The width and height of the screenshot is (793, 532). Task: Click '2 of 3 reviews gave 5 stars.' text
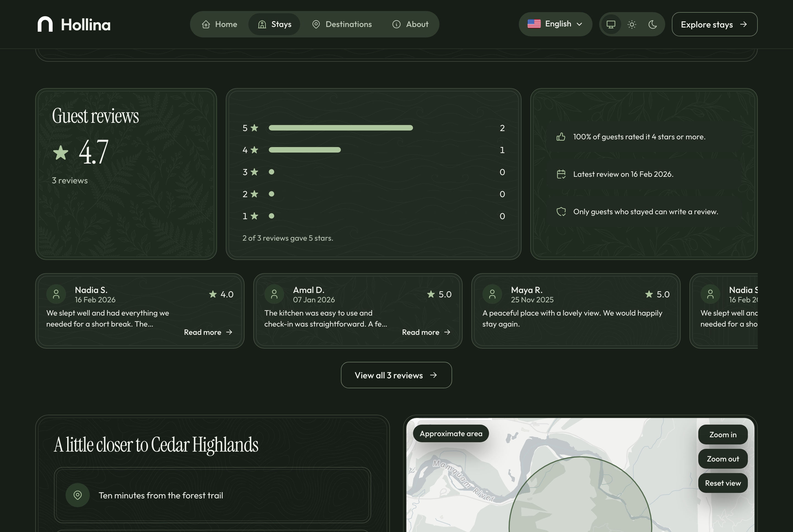[x=288, y=238]
